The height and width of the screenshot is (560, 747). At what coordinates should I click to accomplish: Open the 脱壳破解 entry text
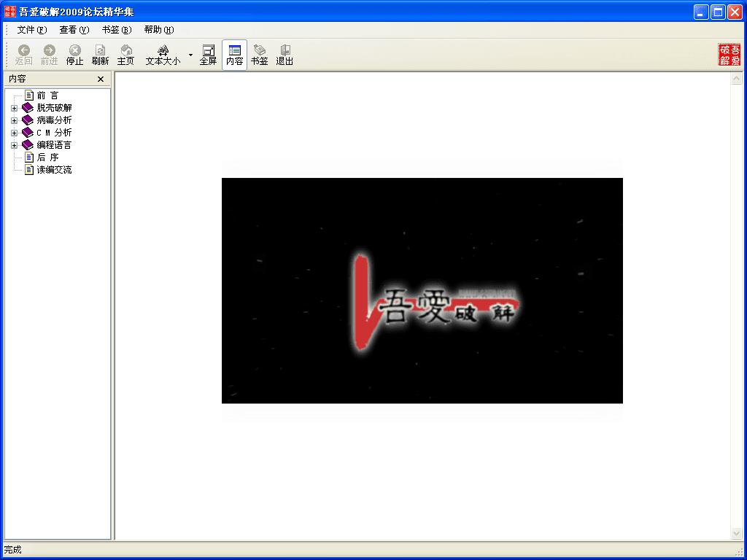click(x=54, y=108)
